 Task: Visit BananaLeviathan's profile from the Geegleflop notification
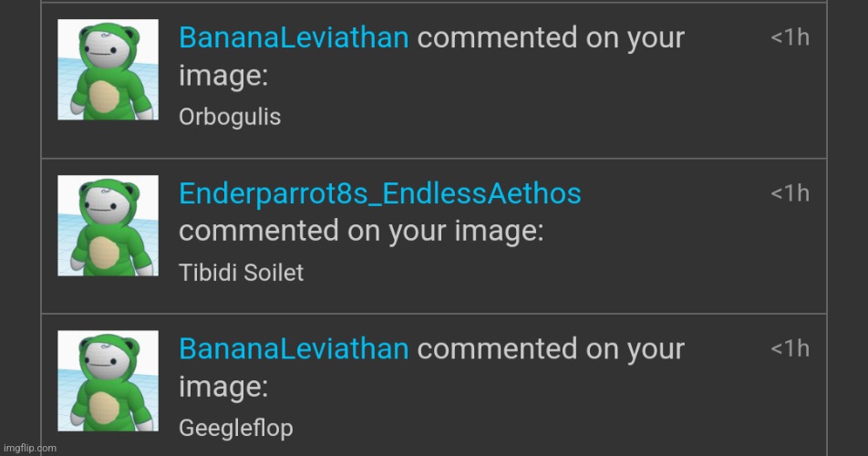click(294, 348)
